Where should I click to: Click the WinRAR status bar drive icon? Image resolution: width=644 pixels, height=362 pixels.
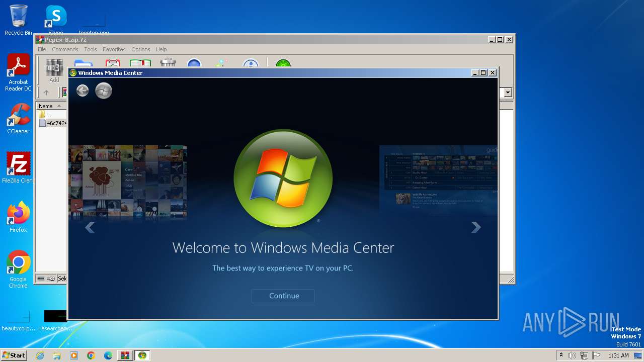(41, 279)
